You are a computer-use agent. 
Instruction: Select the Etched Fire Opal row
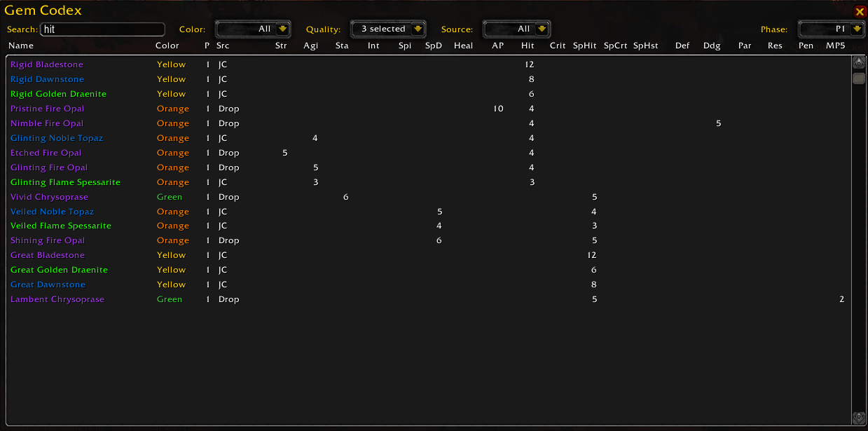click(x=429, y=153)
